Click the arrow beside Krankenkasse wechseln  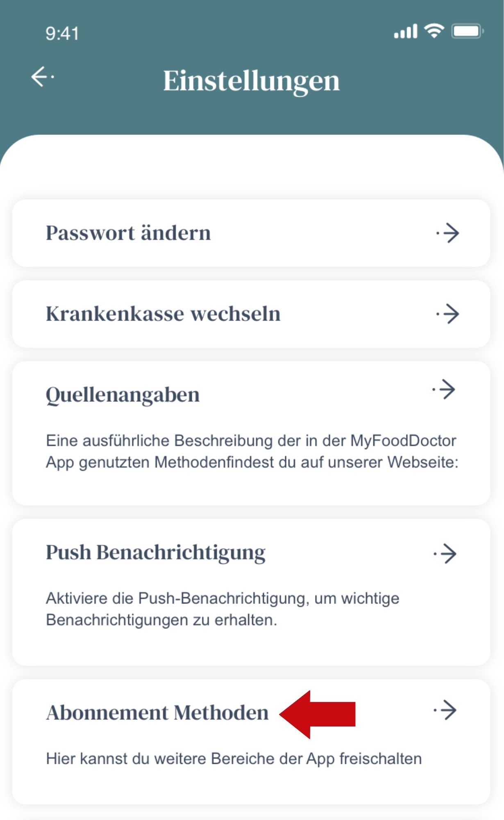click(448, 314)
